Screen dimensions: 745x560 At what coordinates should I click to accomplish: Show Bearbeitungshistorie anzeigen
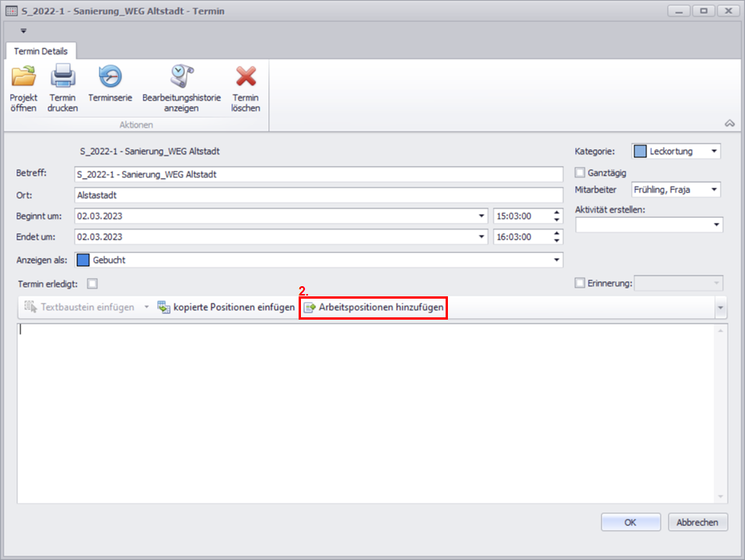click(181, 78)
